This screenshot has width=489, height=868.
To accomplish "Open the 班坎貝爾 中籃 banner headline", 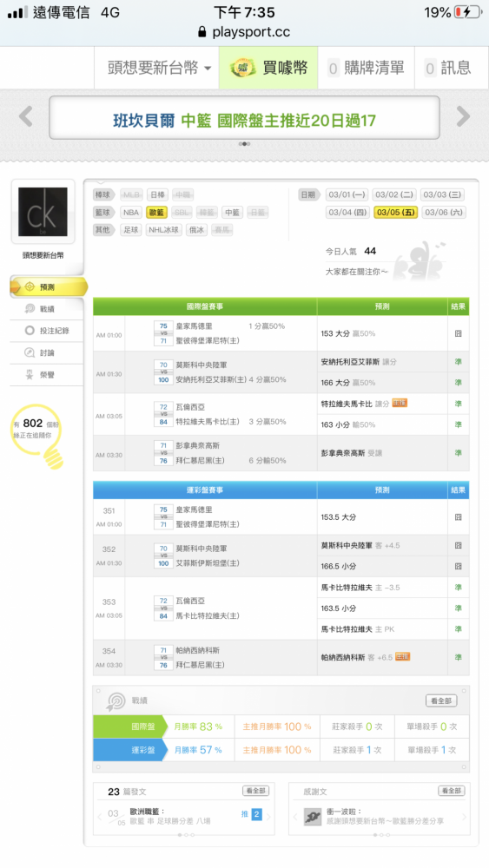I will [244, 120].
